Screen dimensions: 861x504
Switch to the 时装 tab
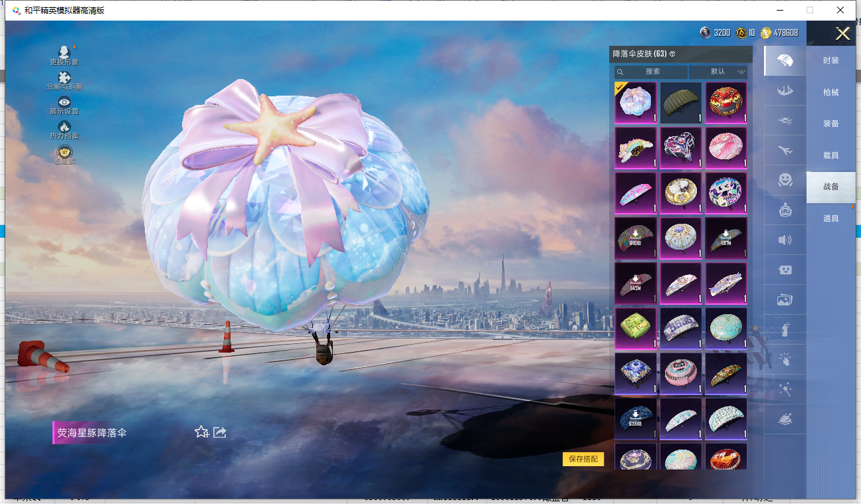(x=831, y=60)
